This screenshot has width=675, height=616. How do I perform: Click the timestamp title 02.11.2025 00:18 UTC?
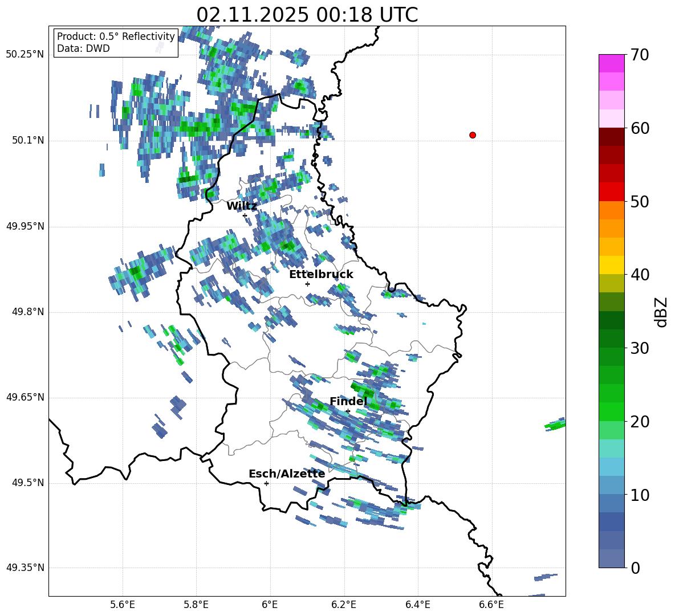(307, 15)
